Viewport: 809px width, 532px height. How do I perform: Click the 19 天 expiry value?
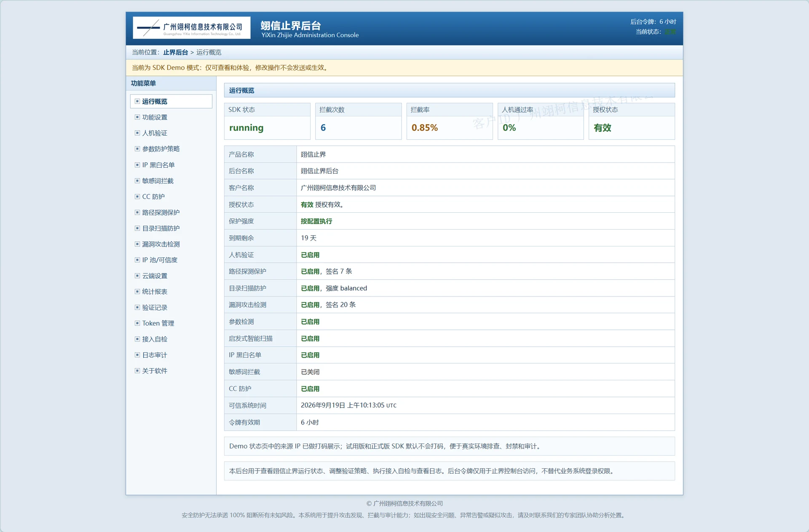pos(308,238)
